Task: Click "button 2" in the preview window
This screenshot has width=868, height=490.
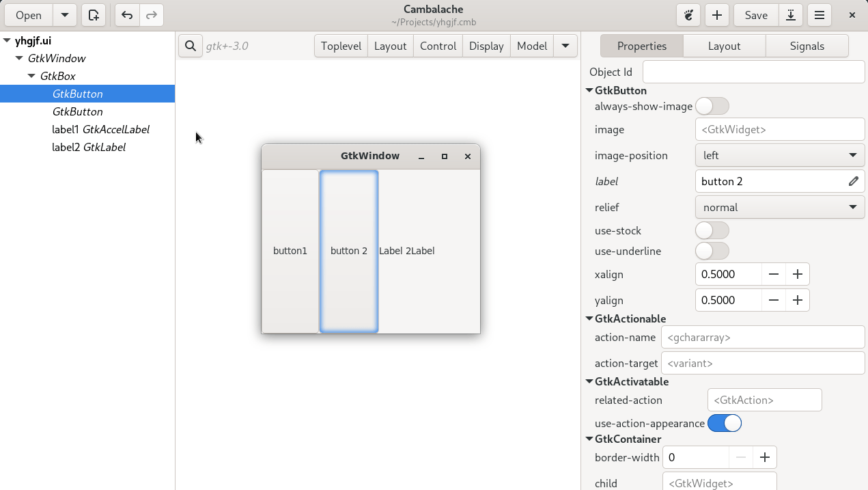Action: coord(349,251)
